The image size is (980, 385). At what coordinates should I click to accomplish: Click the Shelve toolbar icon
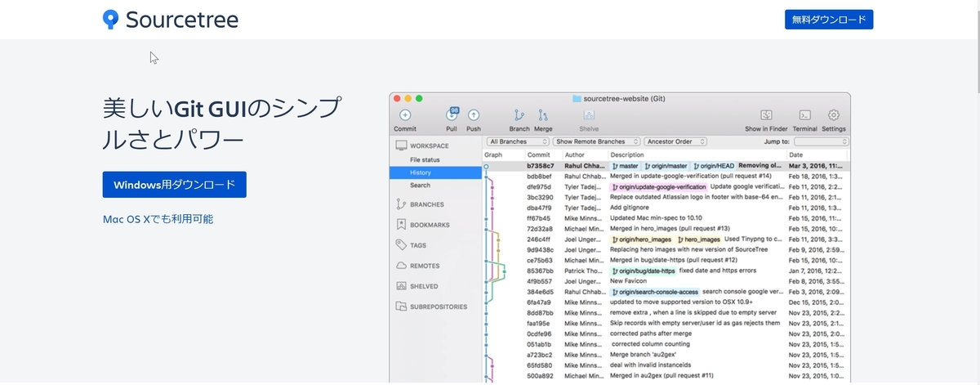(589, 115)
